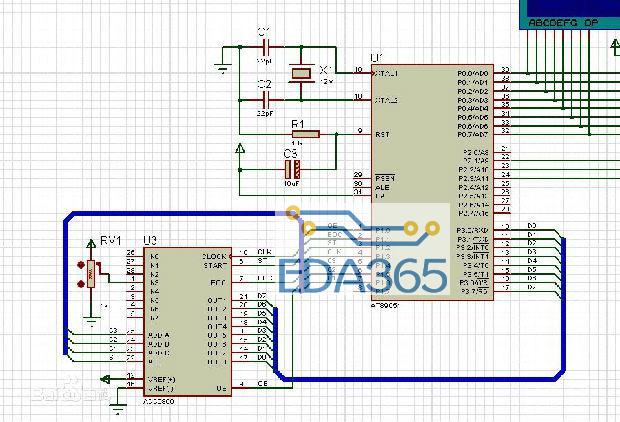Select resistor R1 on the RST line
The width and height of the screenshot is (620, 422).
point(305,134)
